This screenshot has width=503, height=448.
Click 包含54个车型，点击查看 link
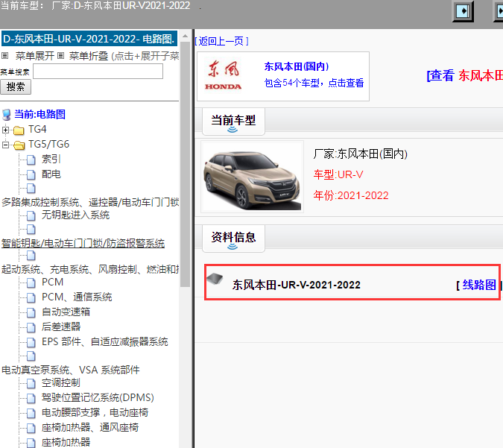314,83
